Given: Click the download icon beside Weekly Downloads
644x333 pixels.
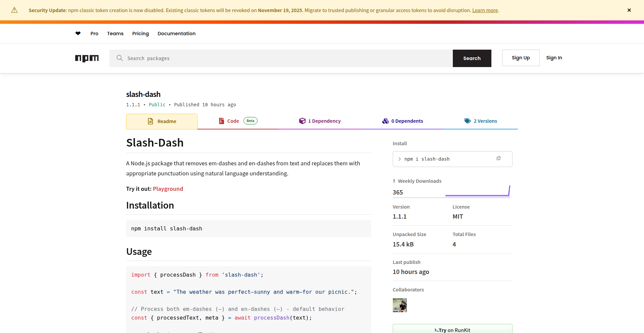Looking at the screenshot, I should click(x=394, y=181).
